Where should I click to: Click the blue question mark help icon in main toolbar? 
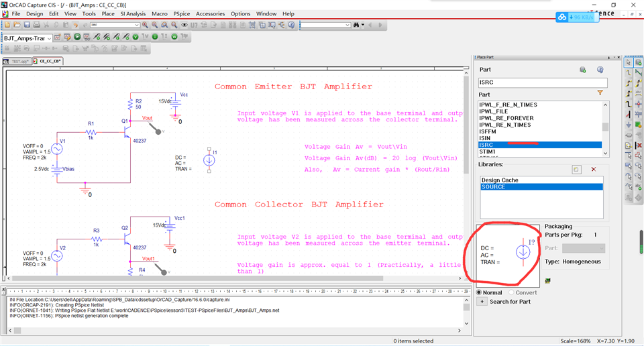click(x=291, y=25)
